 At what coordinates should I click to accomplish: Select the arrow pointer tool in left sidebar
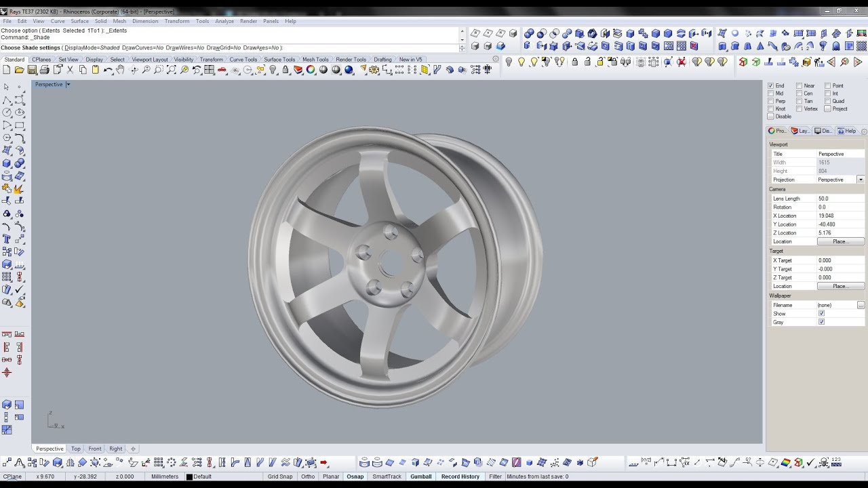[x=7, y=87]
